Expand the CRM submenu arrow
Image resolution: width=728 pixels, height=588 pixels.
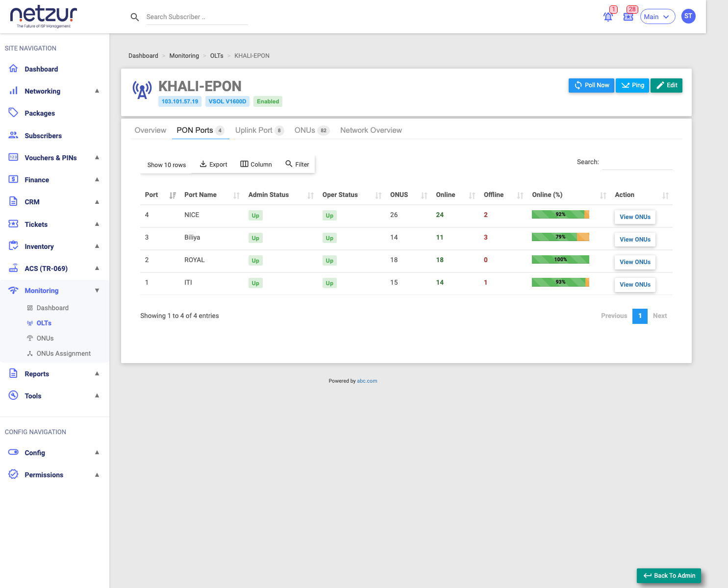click(97, 201)
